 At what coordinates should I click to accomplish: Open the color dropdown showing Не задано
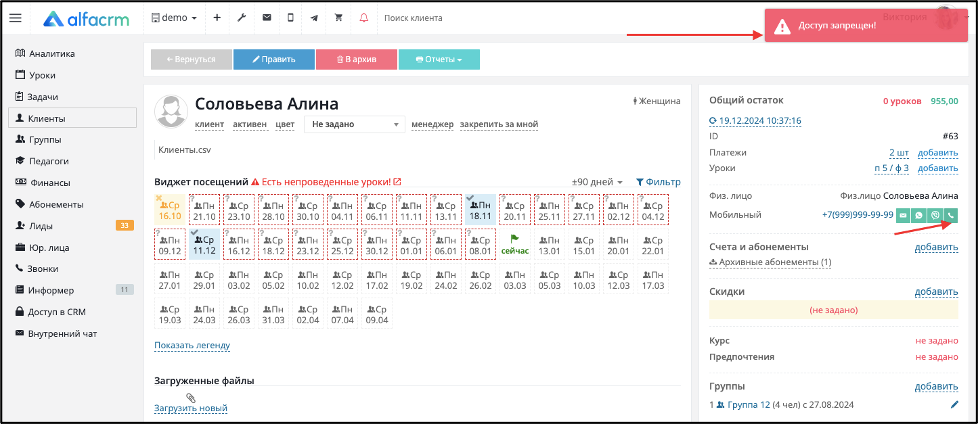click(355, 124)
